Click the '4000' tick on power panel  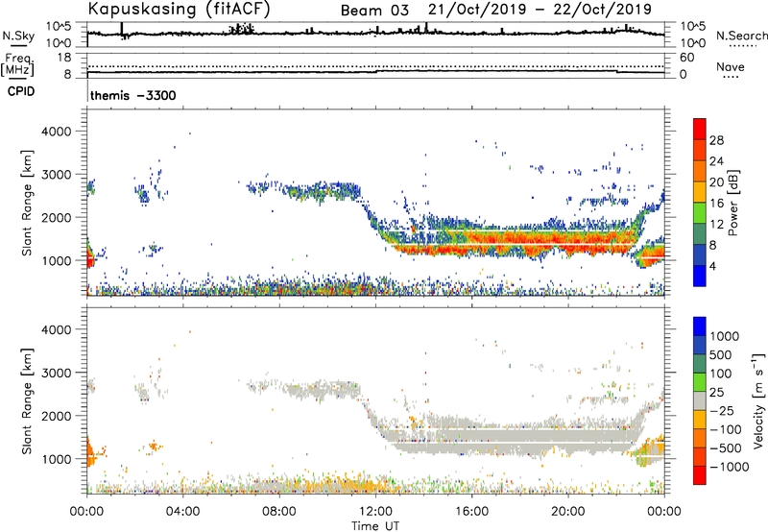(x=56, y=132)
